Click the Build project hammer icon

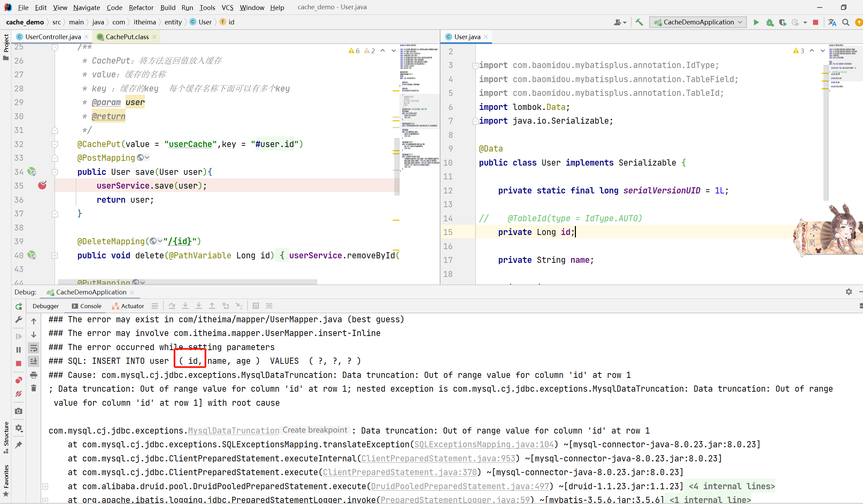[639, 22]
